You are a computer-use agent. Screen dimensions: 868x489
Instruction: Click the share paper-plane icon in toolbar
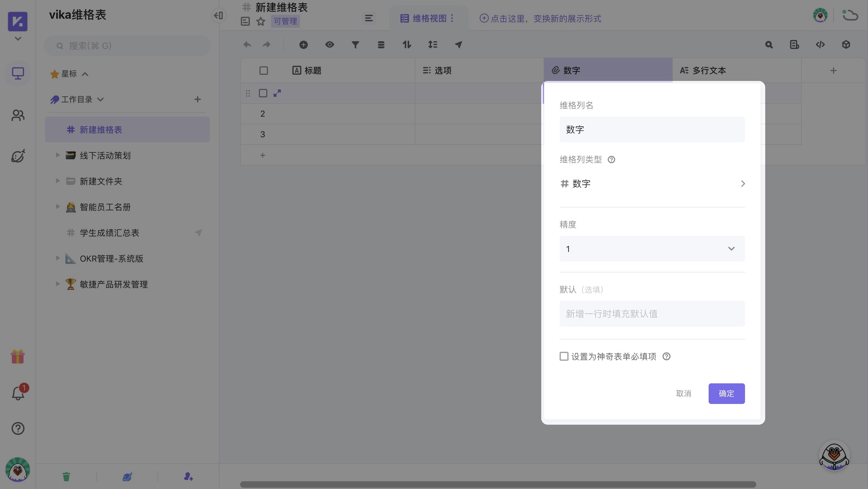point(458,44)
